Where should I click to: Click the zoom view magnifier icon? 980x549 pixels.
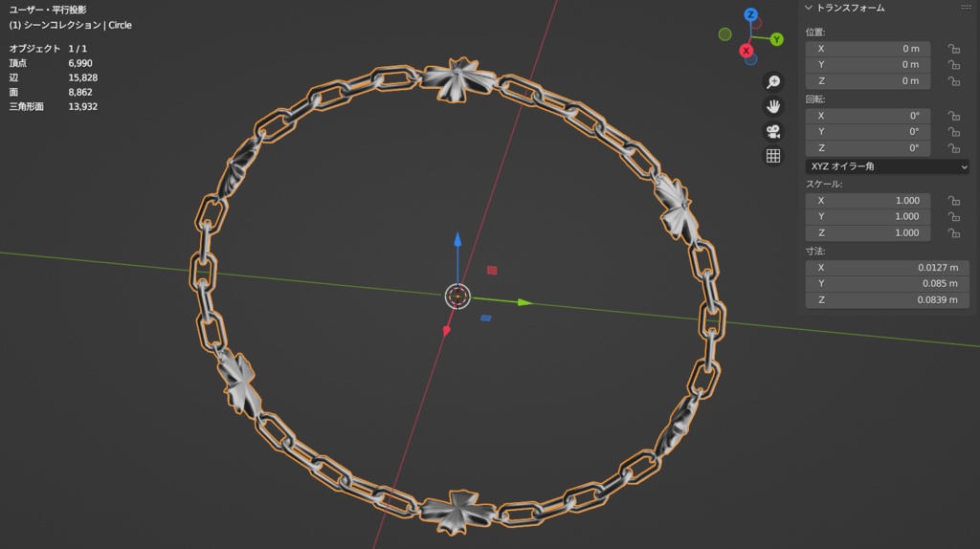pyautogui.click(x=773, y=82)
